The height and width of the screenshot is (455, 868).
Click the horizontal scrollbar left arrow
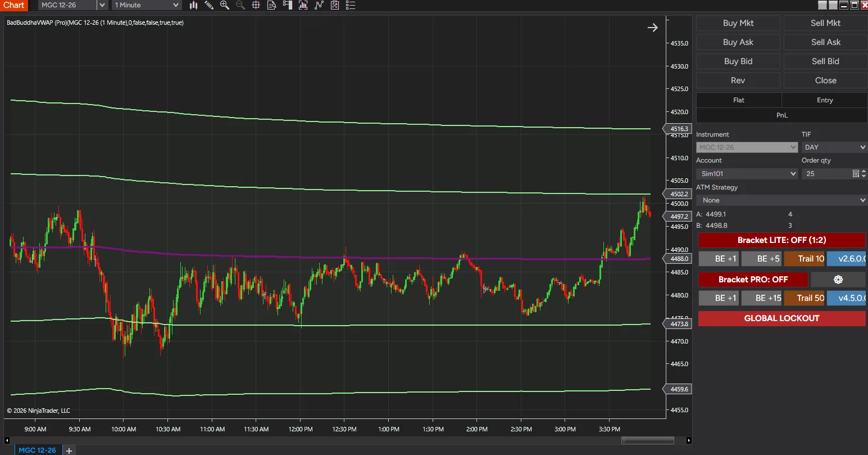(x=7, y=440)
